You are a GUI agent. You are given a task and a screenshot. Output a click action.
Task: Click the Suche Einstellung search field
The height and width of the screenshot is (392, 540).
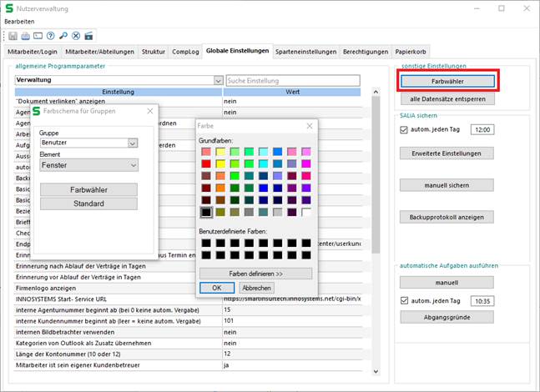292,81
